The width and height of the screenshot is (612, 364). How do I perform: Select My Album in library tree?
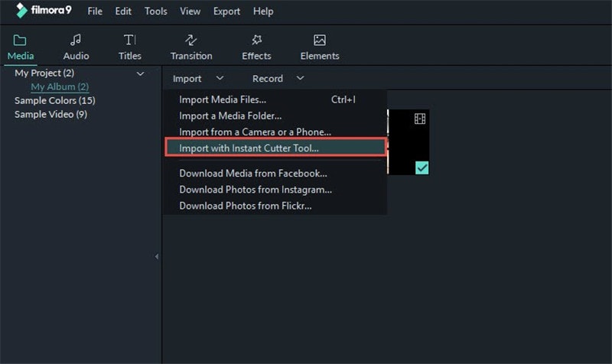(x=60, y=87)
